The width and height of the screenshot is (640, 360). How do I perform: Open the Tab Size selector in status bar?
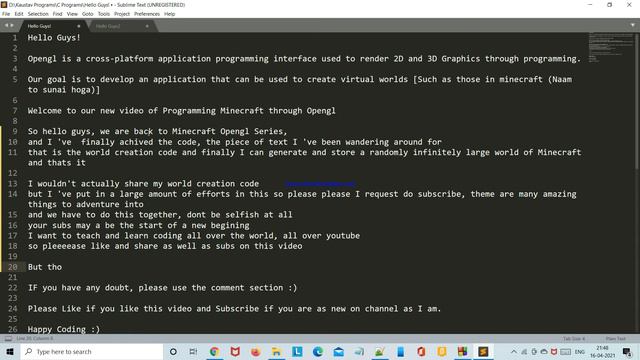point(574,339)
